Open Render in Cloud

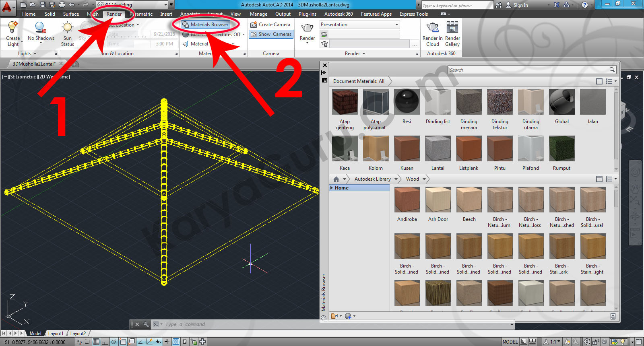point(432,27)
